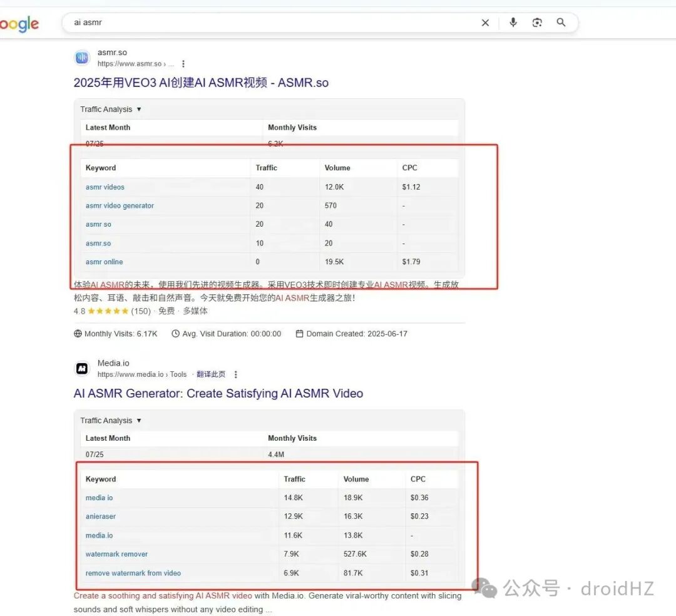Open the 2025年用VEO3 AI创建AI ASMR视频 result
The width and height of the screenshot is (676, 616).
(x=201, y=83)
